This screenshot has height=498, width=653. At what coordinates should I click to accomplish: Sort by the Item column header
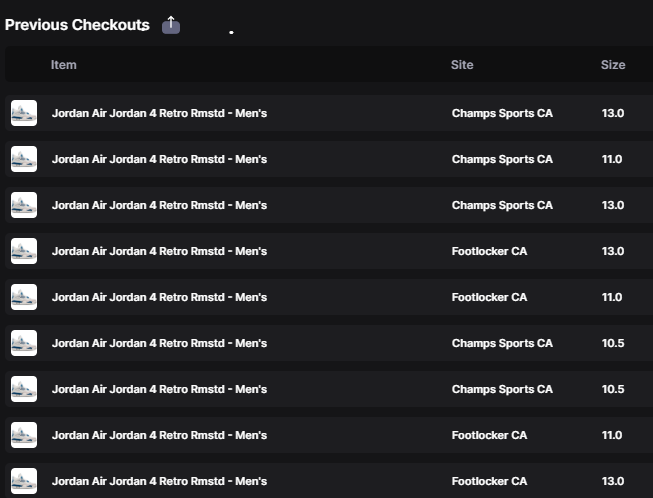click(64, 65)
